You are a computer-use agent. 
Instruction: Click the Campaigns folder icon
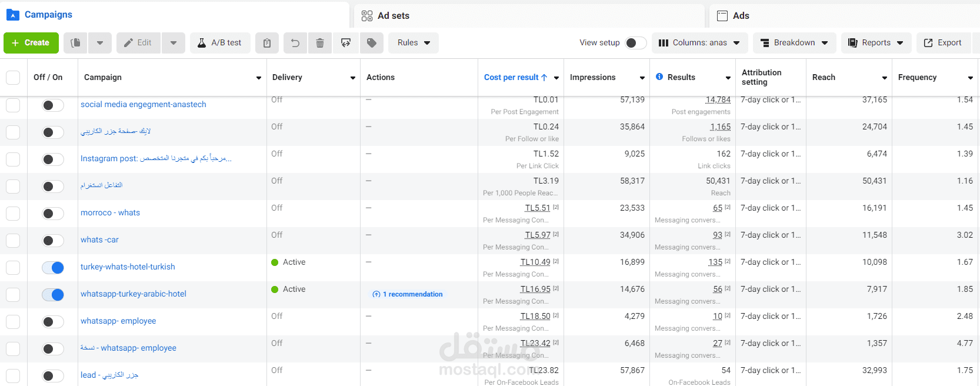13,15
